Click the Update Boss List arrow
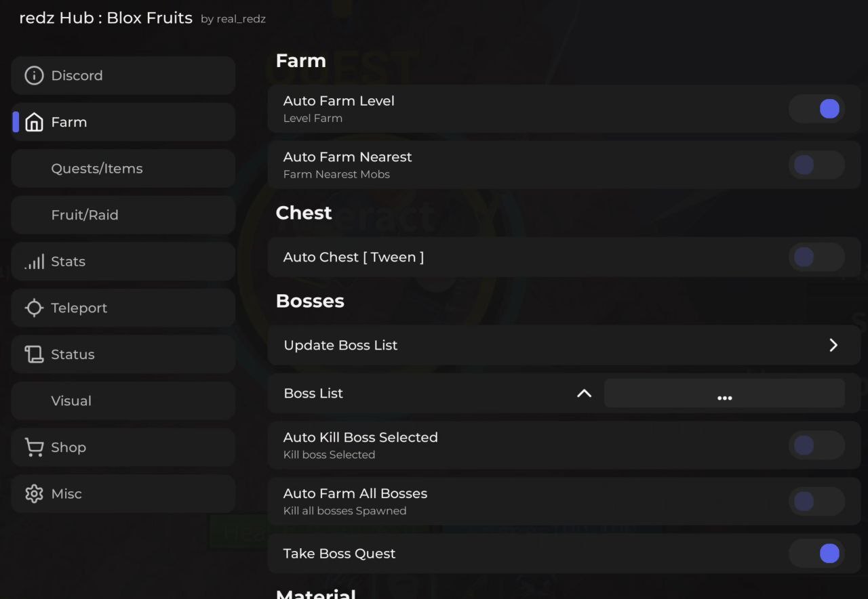 tap(833, 345)
